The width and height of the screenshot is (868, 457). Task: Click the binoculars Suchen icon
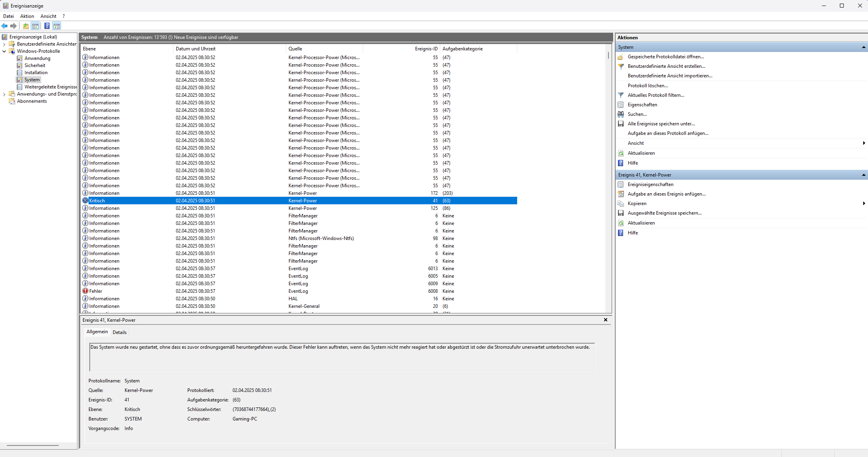tap(621, 114)
